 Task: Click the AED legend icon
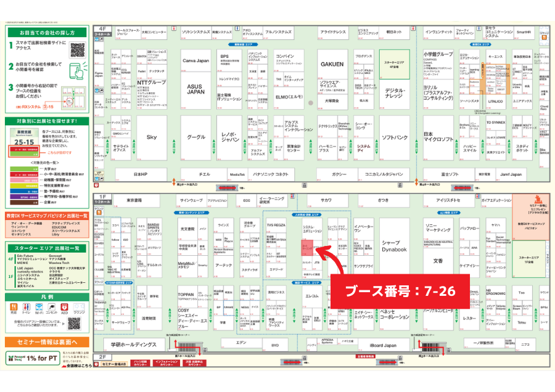(64, 307)
